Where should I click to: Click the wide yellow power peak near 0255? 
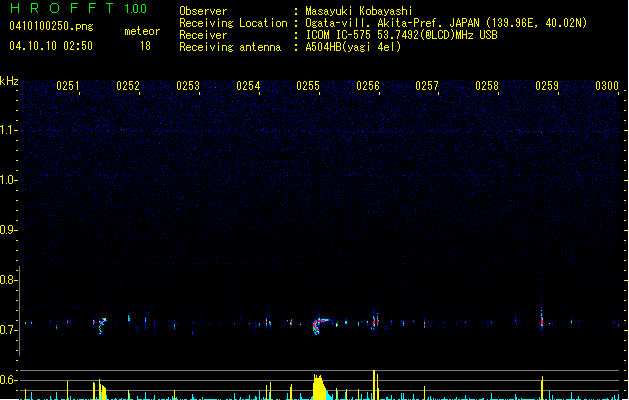tap(319, 387)
